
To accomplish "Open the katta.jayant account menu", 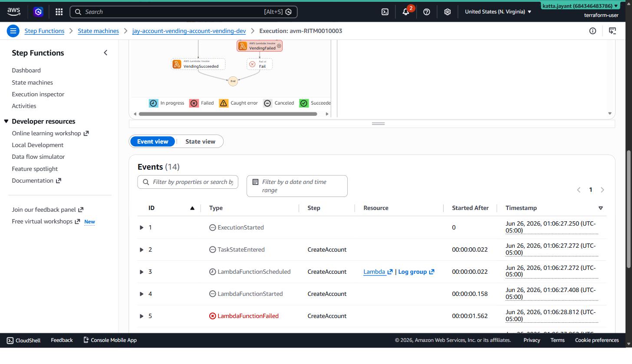I will click(x=579, y=6).
